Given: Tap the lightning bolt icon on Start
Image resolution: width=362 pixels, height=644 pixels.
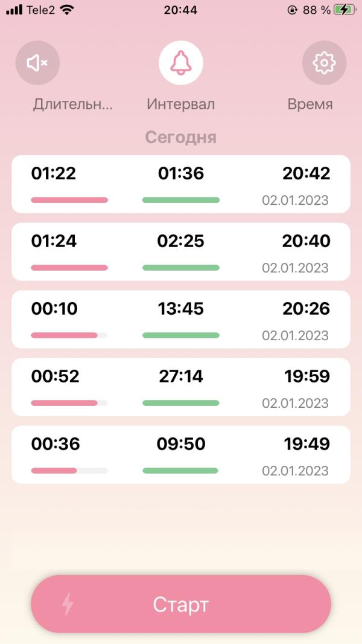Looking at the screenshot, I should coord(68,604).
